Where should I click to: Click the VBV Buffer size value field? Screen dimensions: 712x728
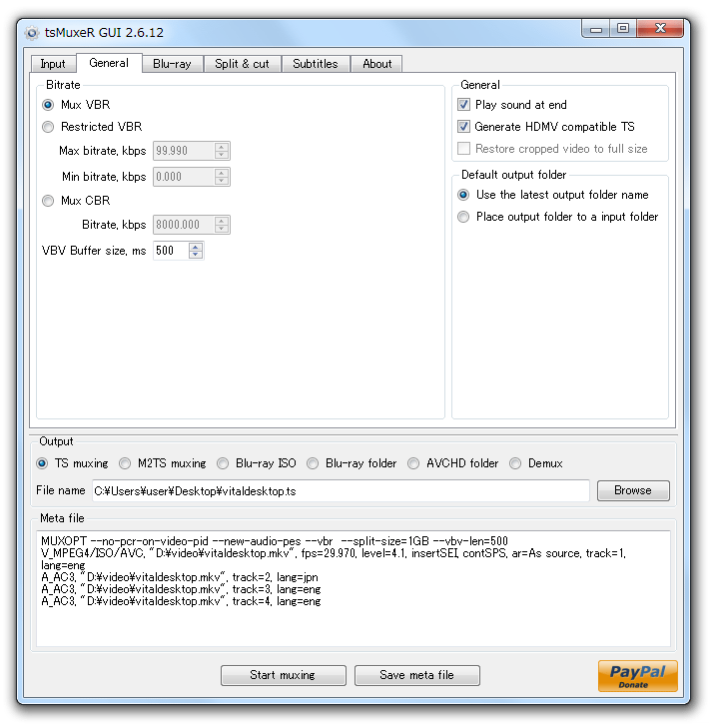(172, 251)
